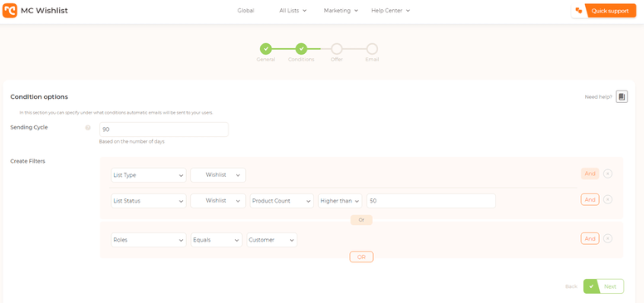Open the List Type filter dropdown
The image size is (644, 303).
point(149,175)
